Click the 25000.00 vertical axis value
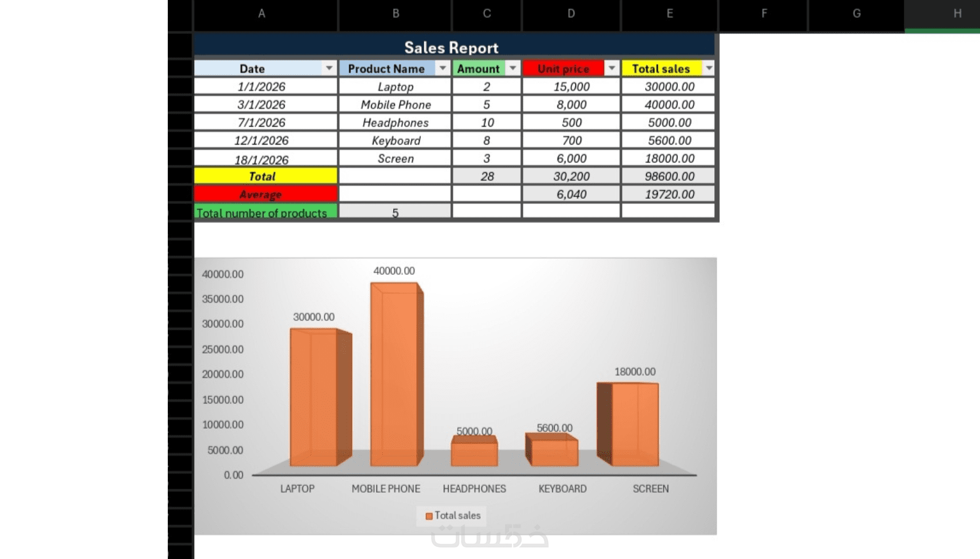The width and height of the screenshot is (980, 559). click(x=223, y=349)
